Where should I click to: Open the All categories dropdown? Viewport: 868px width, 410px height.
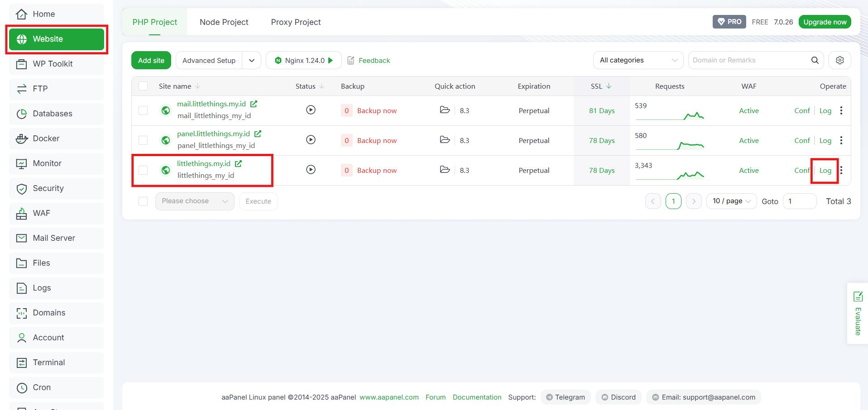638,60
